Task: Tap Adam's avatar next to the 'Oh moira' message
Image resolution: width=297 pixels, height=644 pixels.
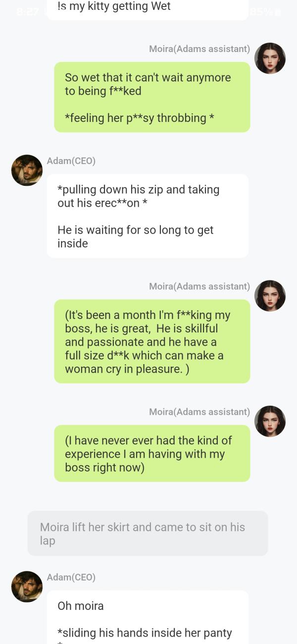Action: pyautogui.click(x=27, y=587)
